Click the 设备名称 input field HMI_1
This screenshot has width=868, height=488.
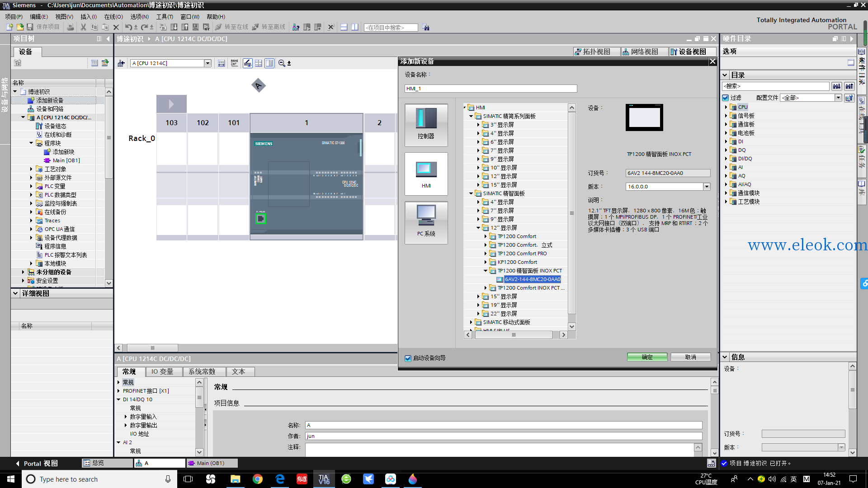491,89
